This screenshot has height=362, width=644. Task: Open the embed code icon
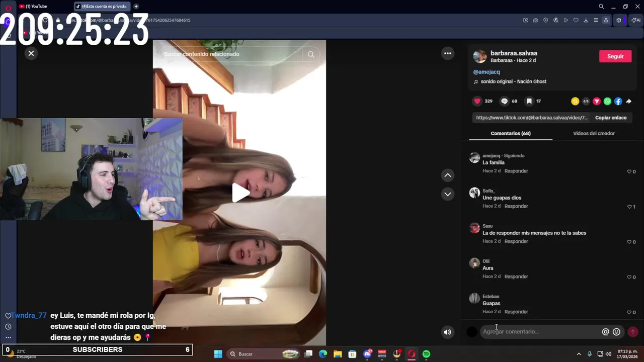click(586, 101)
